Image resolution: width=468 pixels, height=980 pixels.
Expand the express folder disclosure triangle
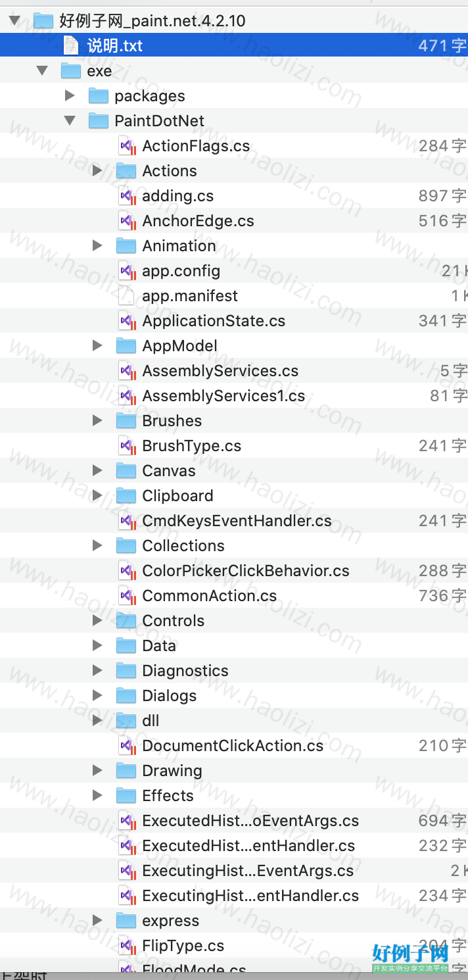(98, 921)
